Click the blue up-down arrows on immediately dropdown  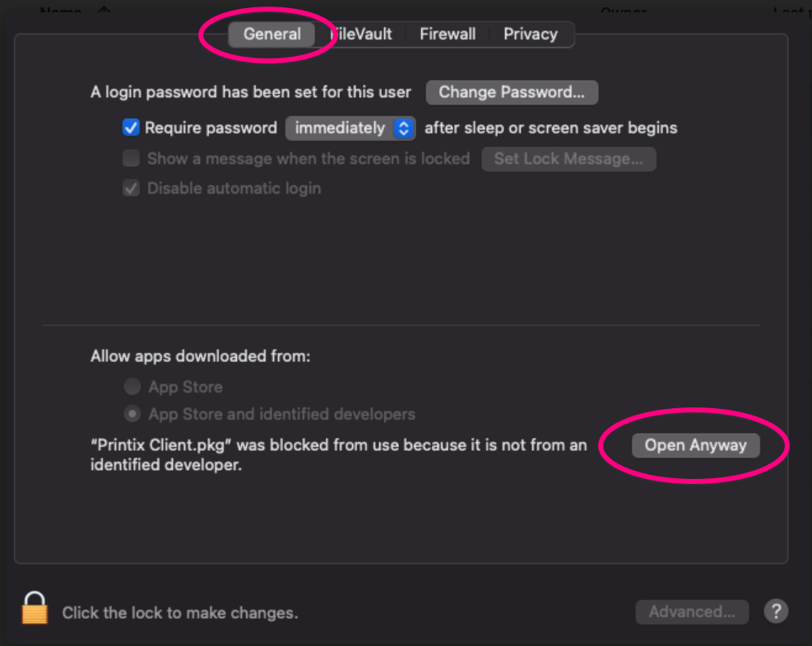[x=402, y=128]
